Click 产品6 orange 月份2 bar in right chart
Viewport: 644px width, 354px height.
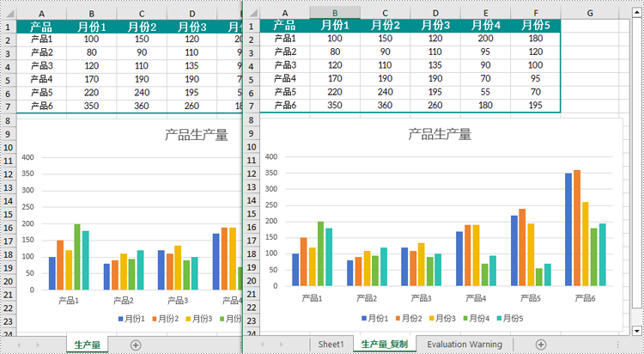pyautogui.click(x=577, y=229)
